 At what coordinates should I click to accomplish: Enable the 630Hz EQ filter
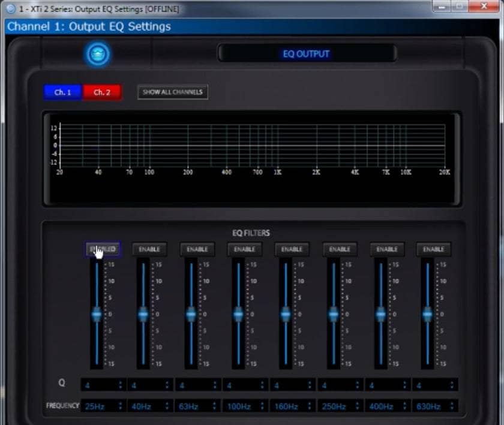434,249
